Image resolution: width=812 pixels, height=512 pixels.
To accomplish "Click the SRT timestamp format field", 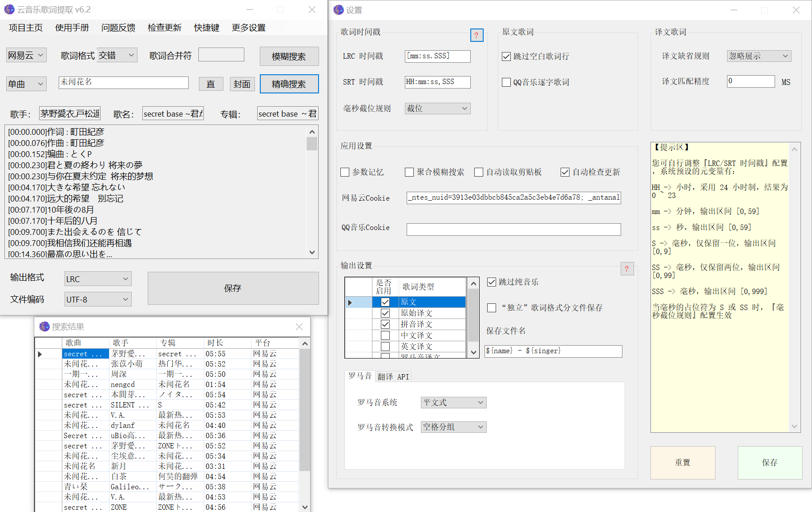I will [x=438, y=82].
